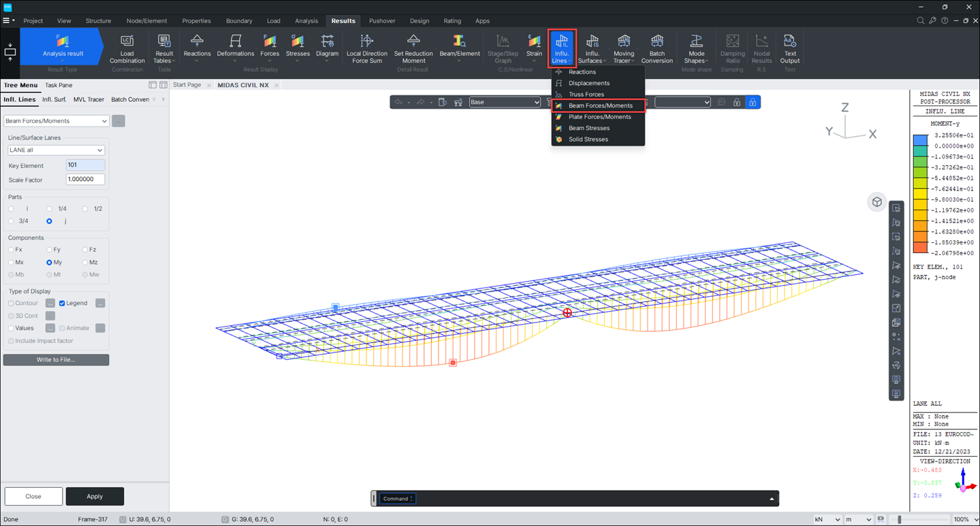Click the Write to File button
This screenshot has height=526, width=980.
point(56,359)
